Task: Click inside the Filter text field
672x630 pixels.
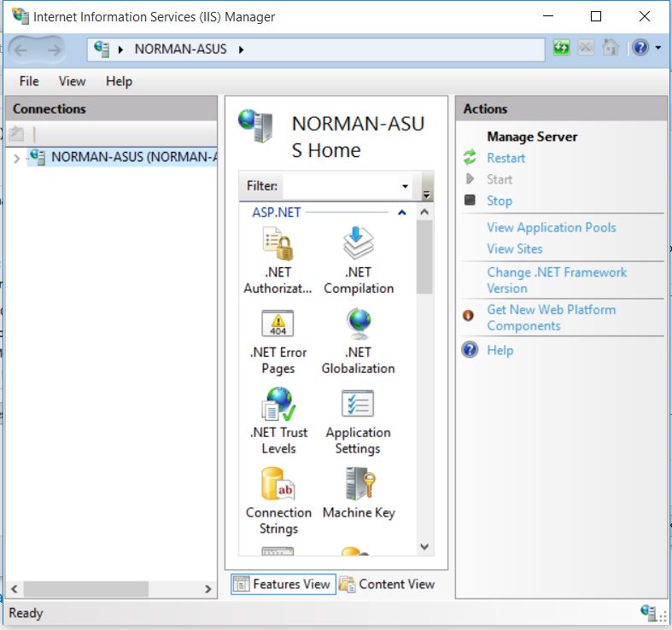Action: [x=342, y=186]
